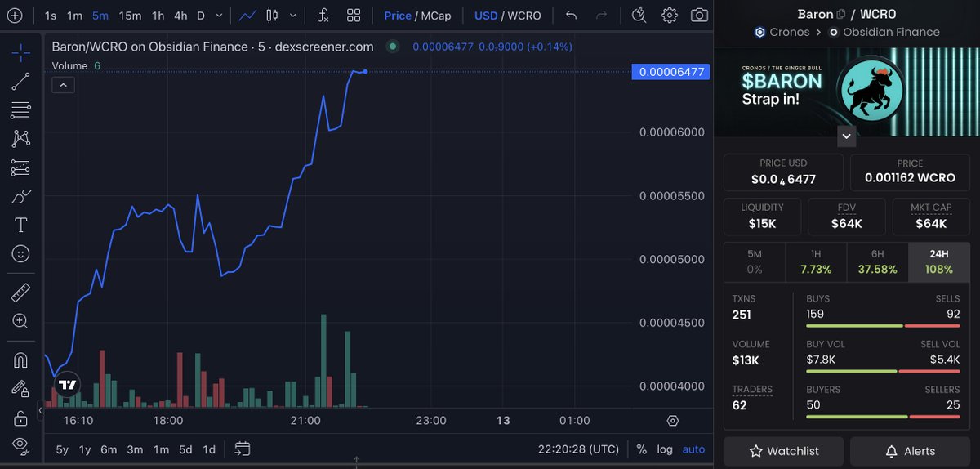Set chart range to 3m
Viewport: 980px width, 469px height.
coord(135,449)
